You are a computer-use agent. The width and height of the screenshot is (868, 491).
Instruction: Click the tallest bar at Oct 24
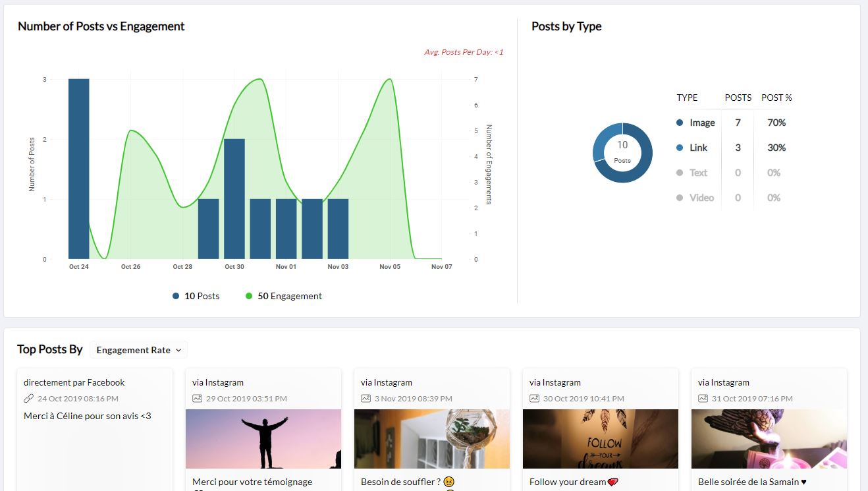point(79,169)
